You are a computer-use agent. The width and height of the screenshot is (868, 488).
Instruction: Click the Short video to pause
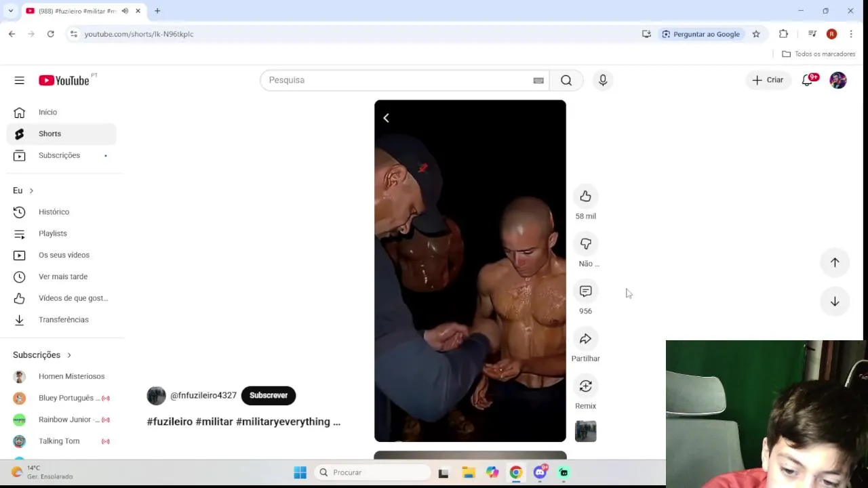[470, 271]
